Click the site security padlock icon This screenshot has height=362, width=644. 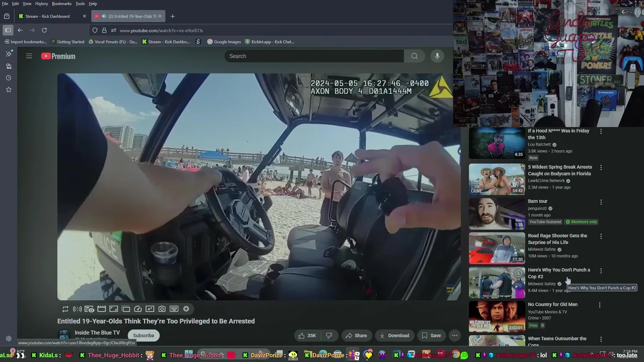[x=104, y=30]
